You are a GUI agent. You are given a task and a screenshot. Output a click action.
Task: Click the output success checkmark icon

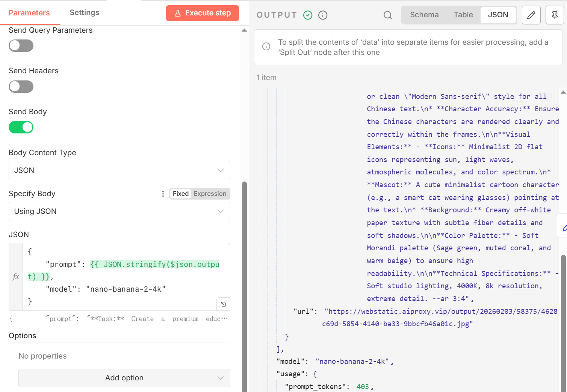click(x=308, y=15)
